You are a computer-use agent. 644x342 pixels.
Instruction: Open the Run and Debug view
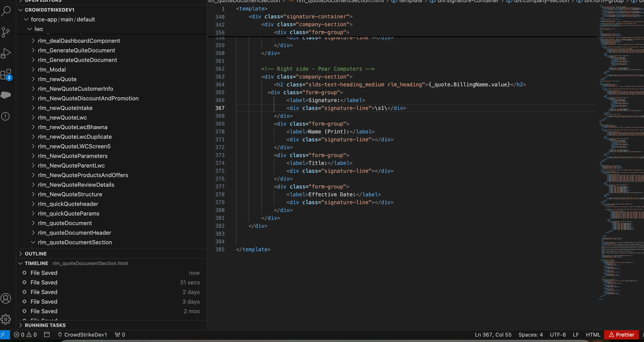(x=6, y=53)
